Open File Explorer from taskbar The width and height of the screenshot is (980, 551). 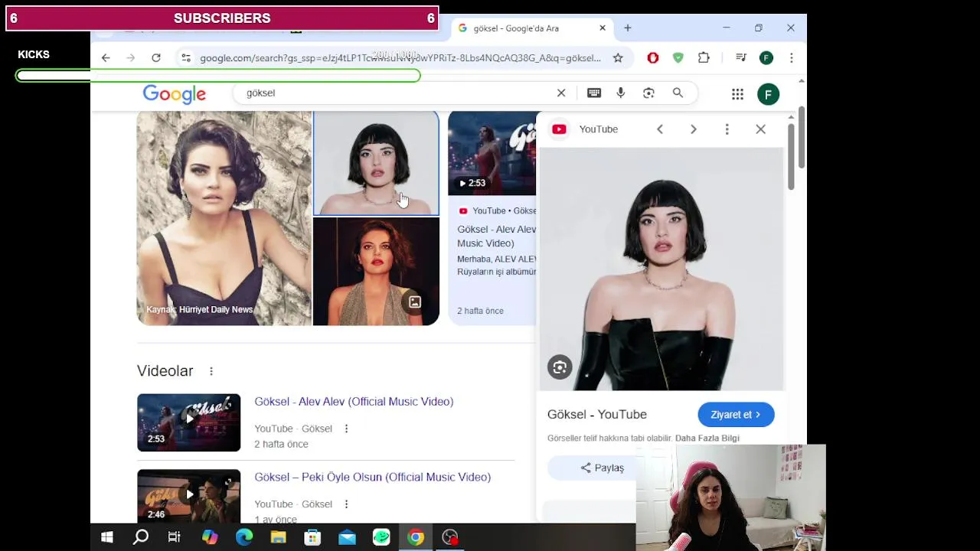point(278,537)
